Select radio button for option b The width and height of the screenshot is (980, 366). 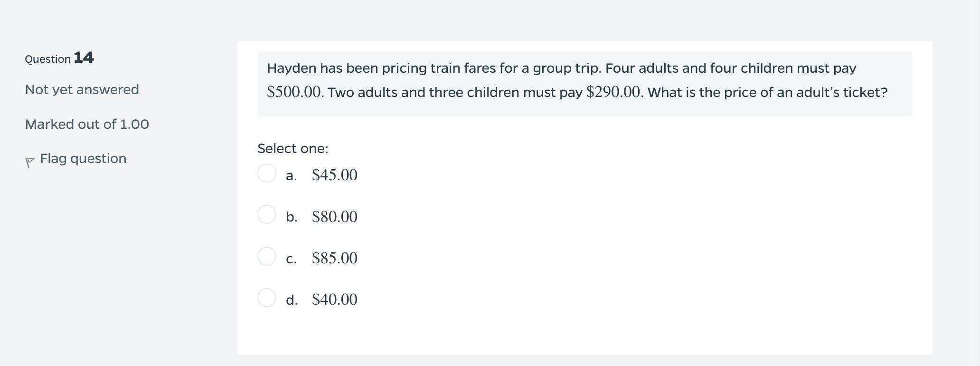(267, 214)
